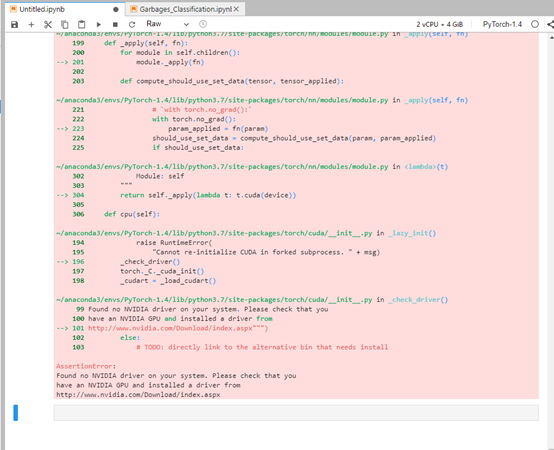The image size is (554, 450).
Task: Click the clock icon in the toolbar
Action: tap(203, 24)
